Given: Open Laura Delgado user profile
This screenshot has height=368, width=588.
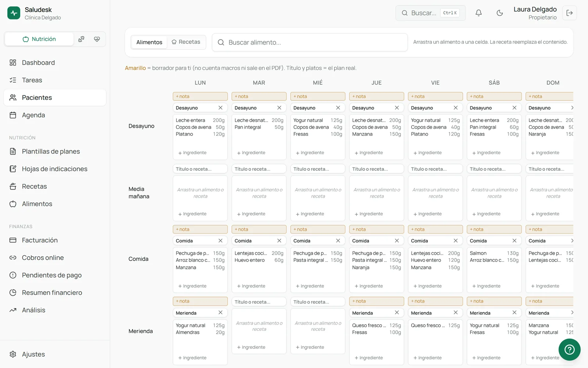Looking at the screenshot, I should [x=535, y=13].
